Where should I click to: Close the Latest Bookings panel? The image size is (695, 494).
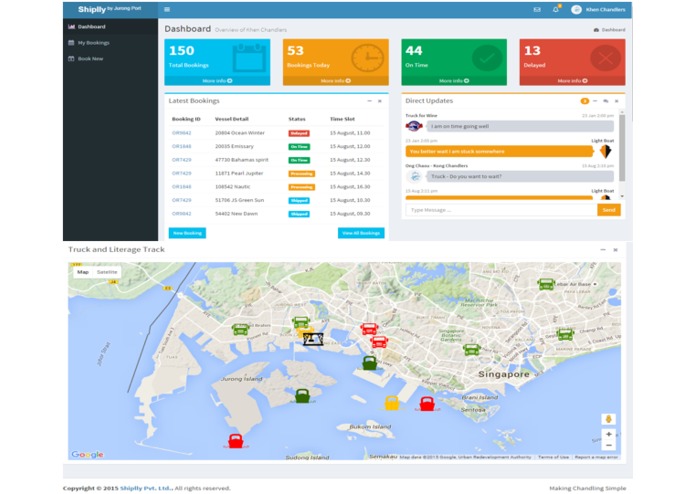click(380, 101)
